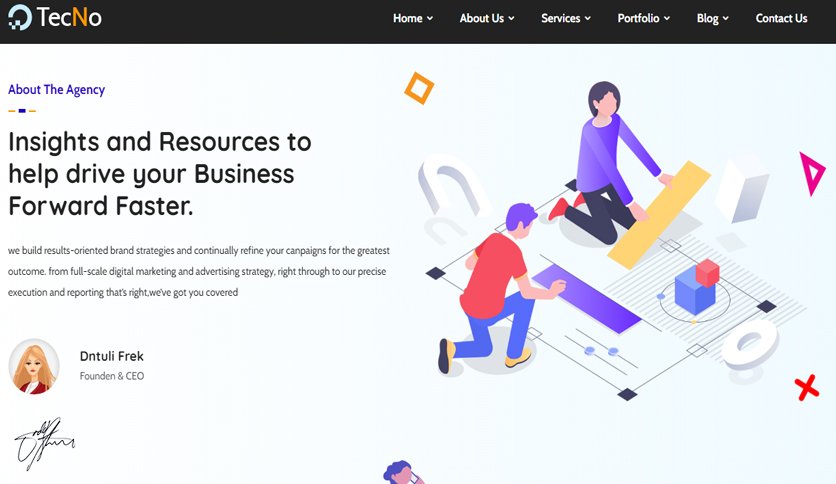This screenshot has height=484, width=836.
Task: Open the About Us menu
Action: click(487, 18)
